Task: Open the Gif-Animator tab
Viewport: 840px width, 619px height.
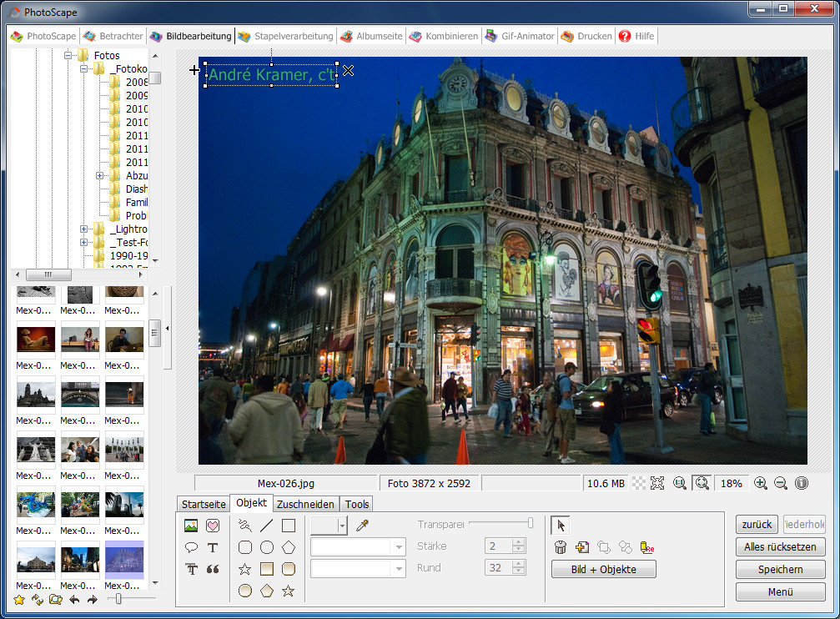Action: point(521,36)
